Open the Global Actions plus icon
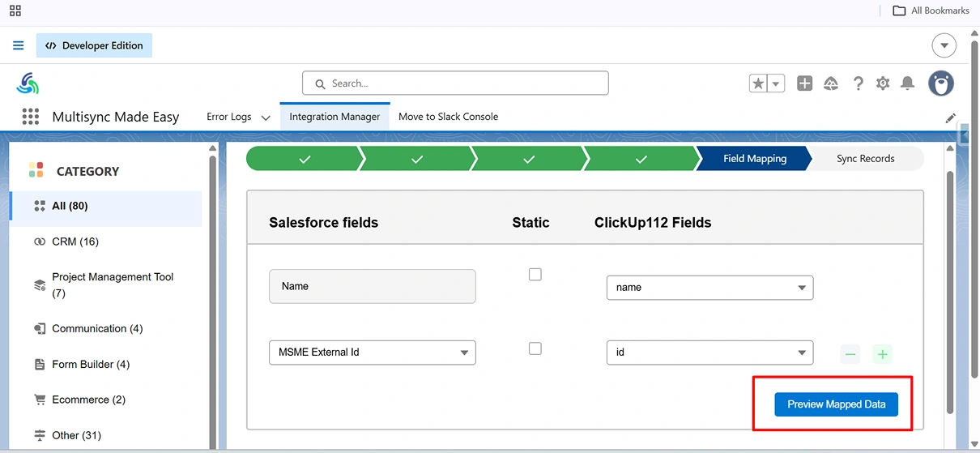 click(x=804, y=83)
